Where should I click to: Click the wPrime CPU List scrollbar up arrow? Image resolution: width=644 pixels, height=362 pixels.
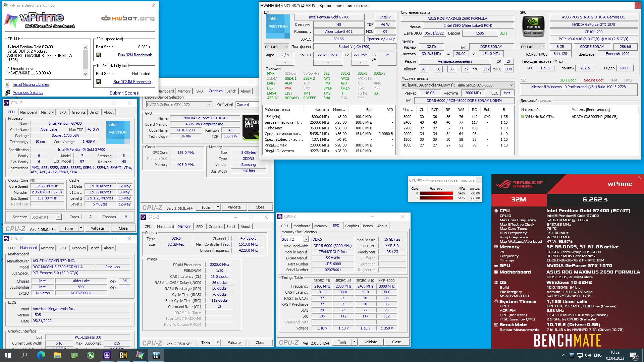click(x=85, y=47)
